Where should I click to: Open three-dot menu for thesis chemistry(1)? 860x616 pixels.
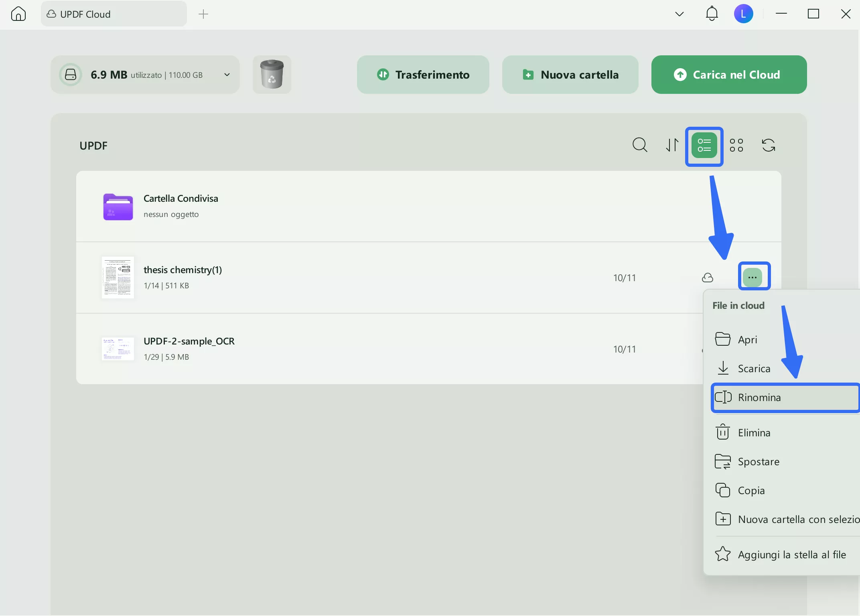[x=752, y=278]
